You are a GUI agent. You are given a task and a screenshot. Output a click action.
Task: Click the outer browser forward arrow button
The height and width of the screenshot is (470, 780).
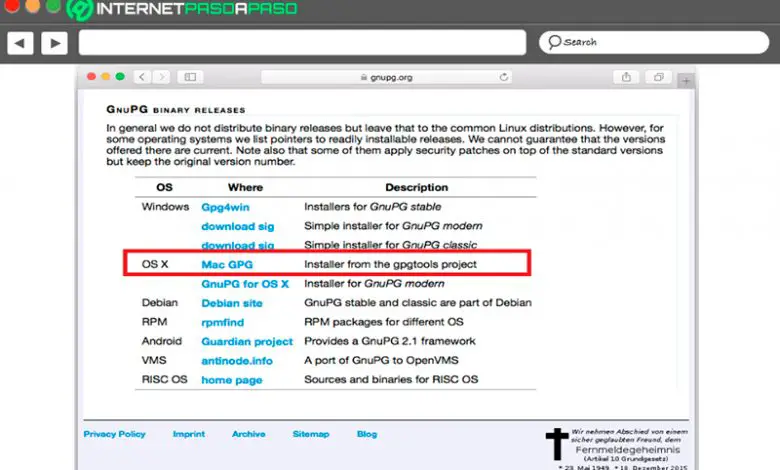pyautogui.click(x=55, y=43)
